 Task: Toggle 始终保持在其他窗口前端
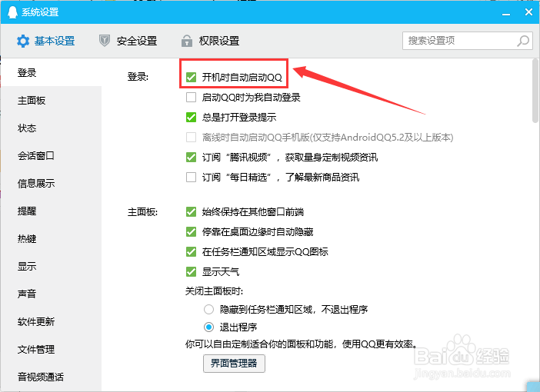click(x=191, y=211)
